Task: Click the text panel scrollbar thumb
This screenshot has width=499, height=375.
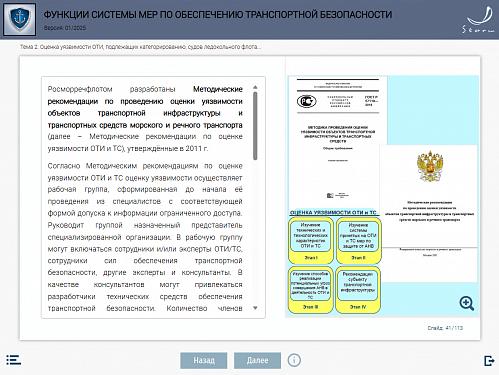Action: coord(255,126)
